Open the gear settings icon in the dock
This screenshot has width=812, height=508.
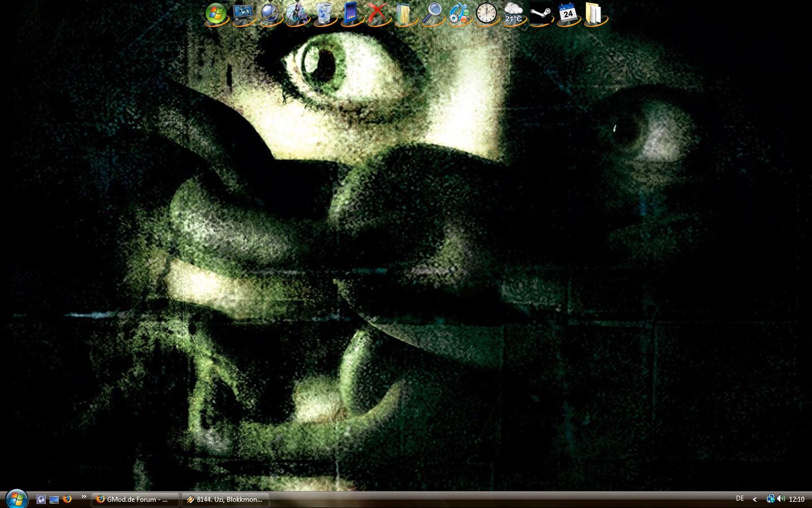pyautogui.click(x=460, y=14)
